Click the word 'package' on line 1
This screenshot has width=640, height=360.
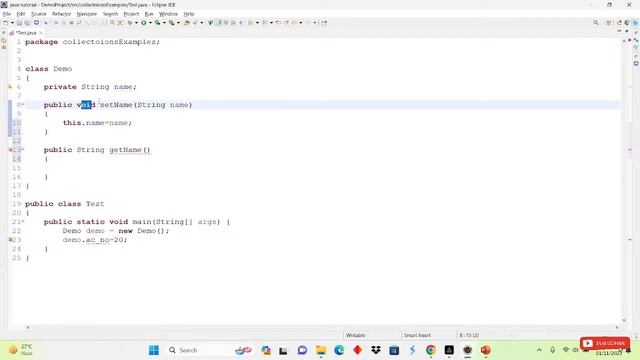41,42
